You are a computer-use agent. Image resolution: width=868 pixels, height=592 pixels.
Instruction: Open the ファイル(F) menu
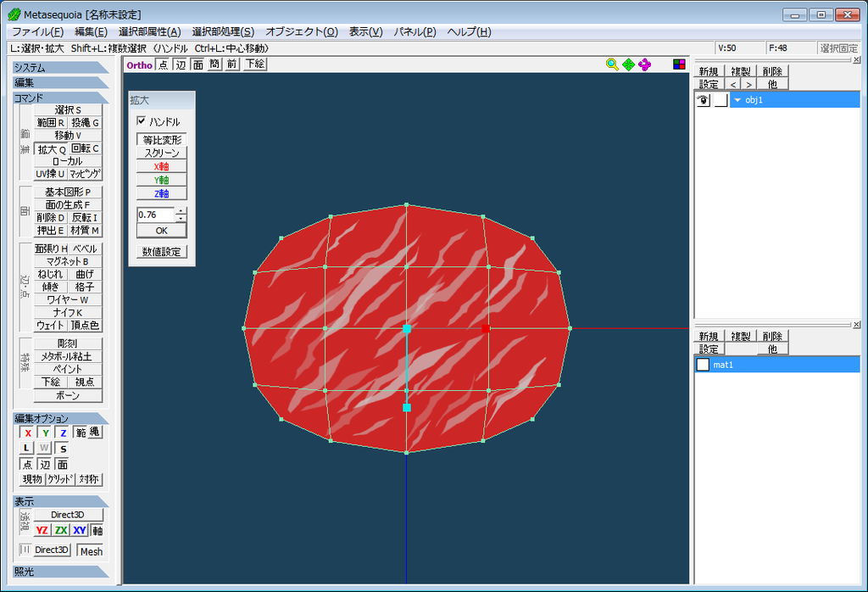pos(37,31)
